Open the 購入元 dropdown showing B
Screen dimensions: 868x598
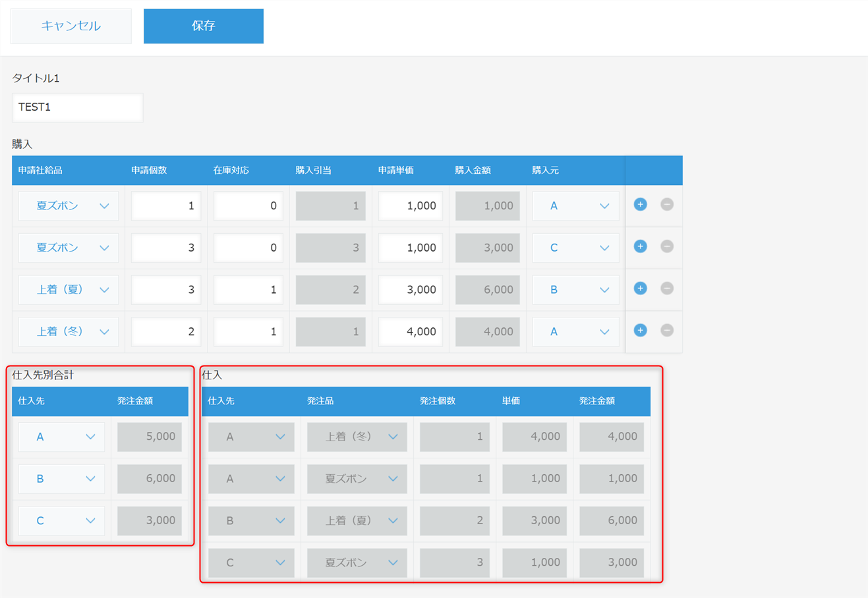tap(575, 290)
